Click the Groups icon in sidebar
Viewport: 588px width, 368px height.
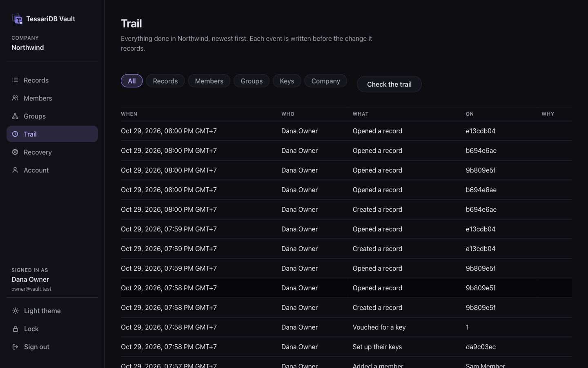15,116
